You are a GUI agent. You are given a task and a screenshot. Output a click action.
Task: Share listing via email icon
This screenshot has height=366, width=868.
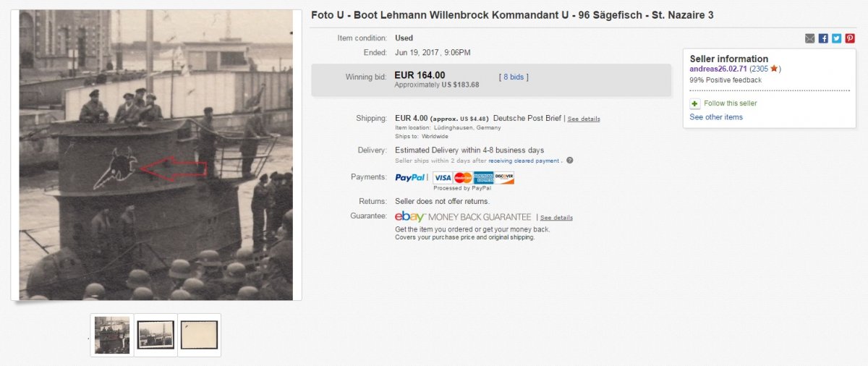(x=810, y=38)
